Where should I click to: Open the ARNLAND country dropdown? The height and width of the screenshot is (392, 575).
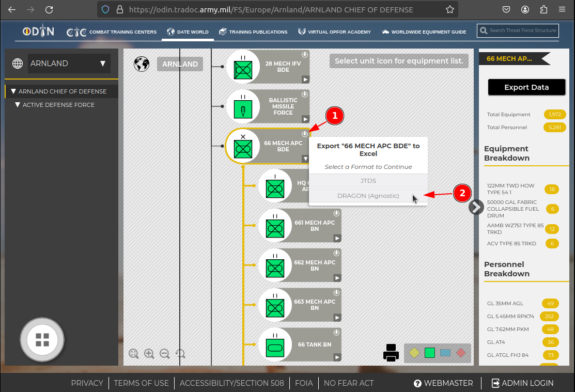[69, 64]
